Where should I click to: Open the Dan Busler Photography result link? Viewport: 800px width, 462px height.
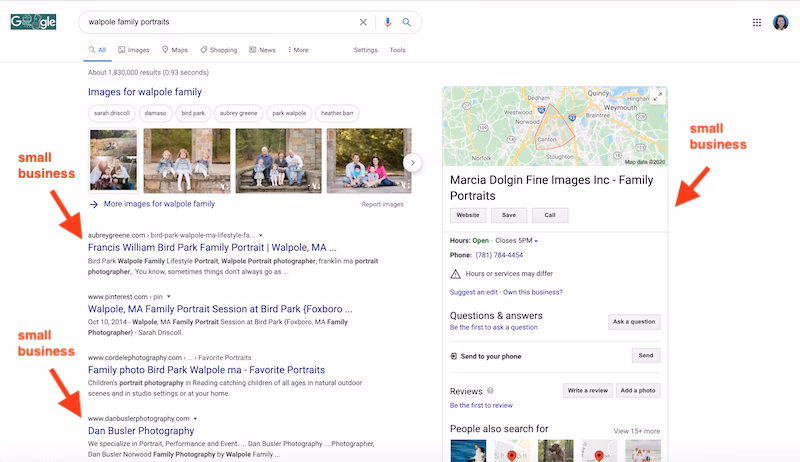pyautogui.click(x=141, y=431)
